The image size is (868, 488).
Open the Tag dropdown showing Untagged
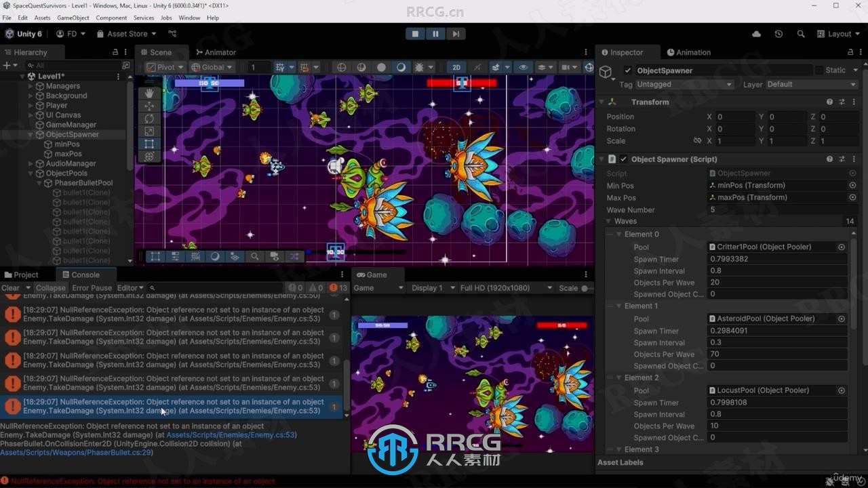click(x=685, y=85)
